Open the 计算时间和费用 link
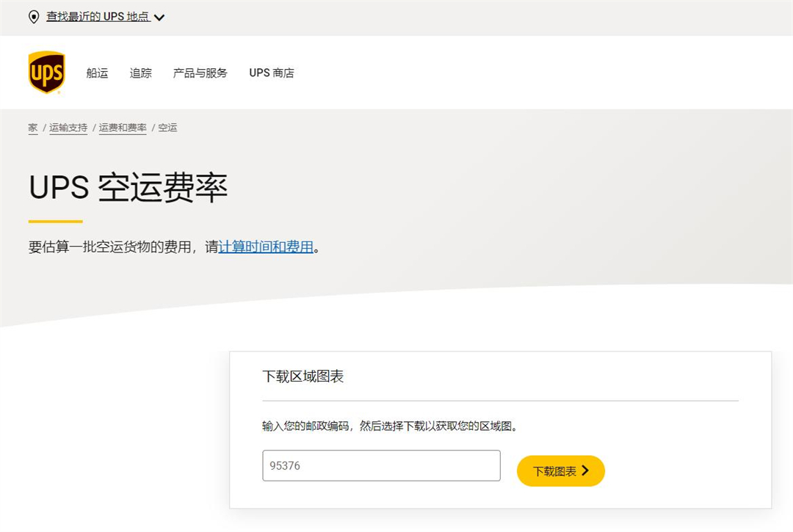The image size is (793, 532). click(x=266, y=247)
